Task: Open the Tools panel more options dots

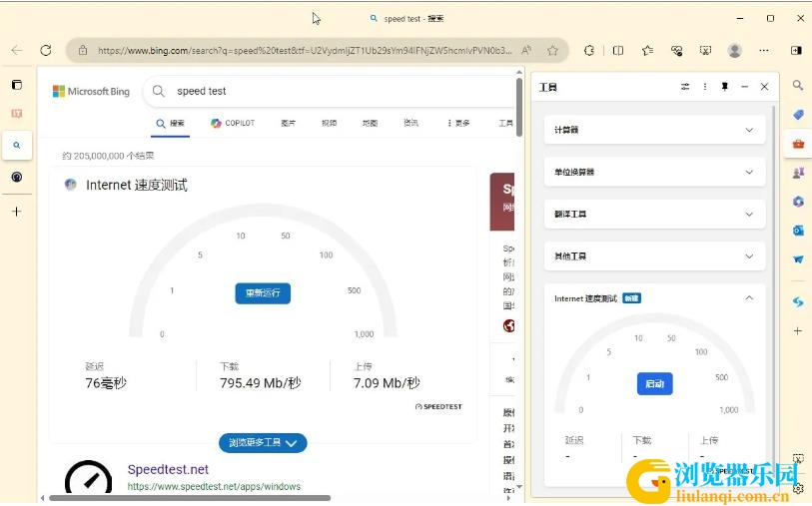Action: [705, 87]
